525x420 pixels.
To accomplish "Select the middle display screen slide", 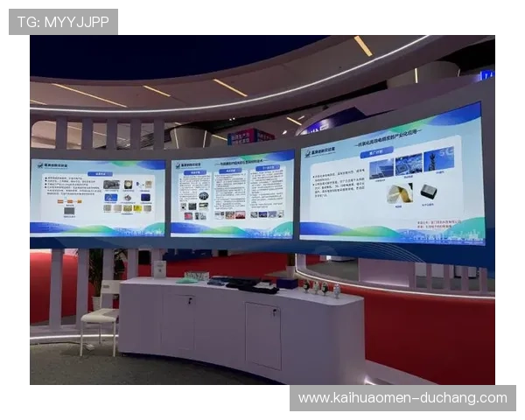I will click(232, 194).
